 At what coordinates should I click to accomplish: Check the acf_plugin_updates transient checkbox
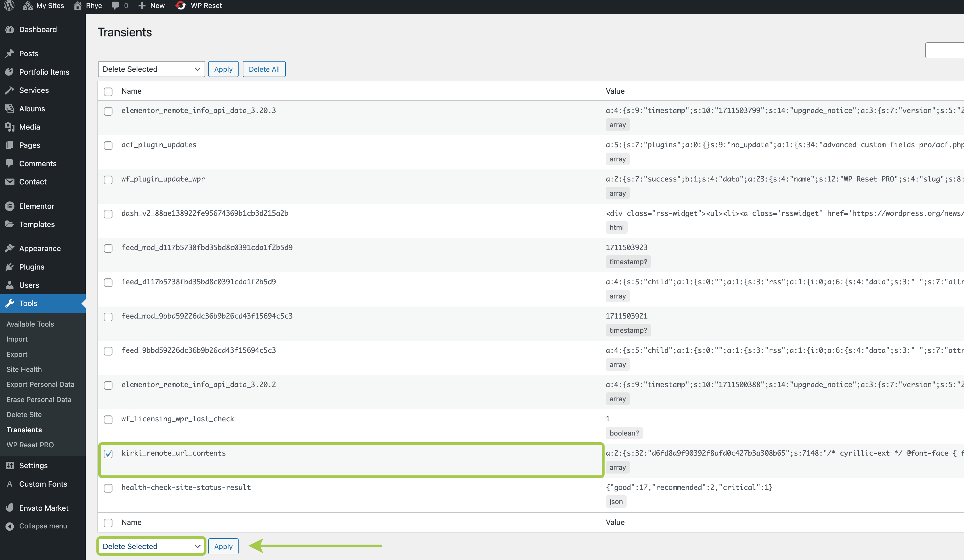(x=108, y=146)
